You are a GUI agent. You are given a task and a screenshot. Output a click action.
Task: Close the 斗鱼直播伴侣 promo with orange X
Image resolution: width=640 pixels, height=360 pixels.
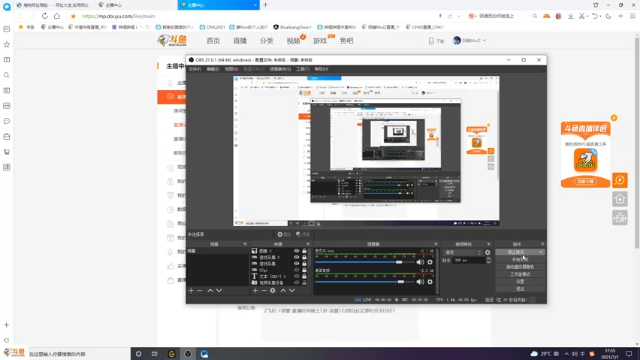[x=614, y=118]
